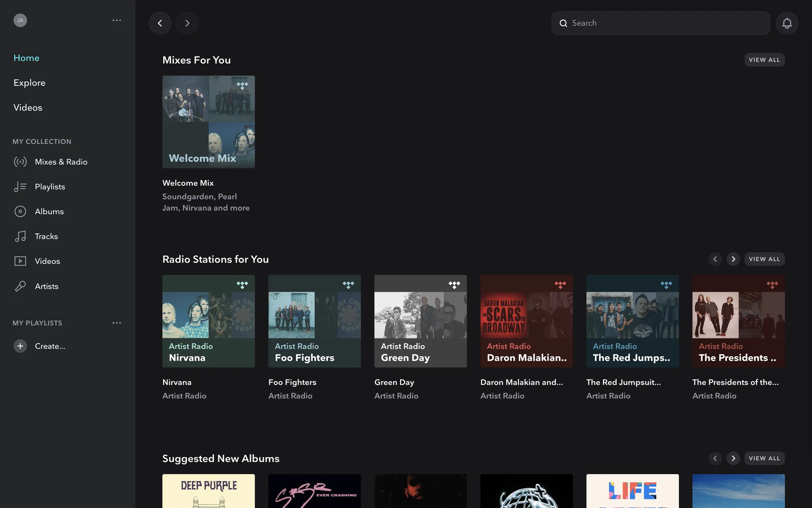
Task: Open Tracks in My Collection
Action: point(46,236)
